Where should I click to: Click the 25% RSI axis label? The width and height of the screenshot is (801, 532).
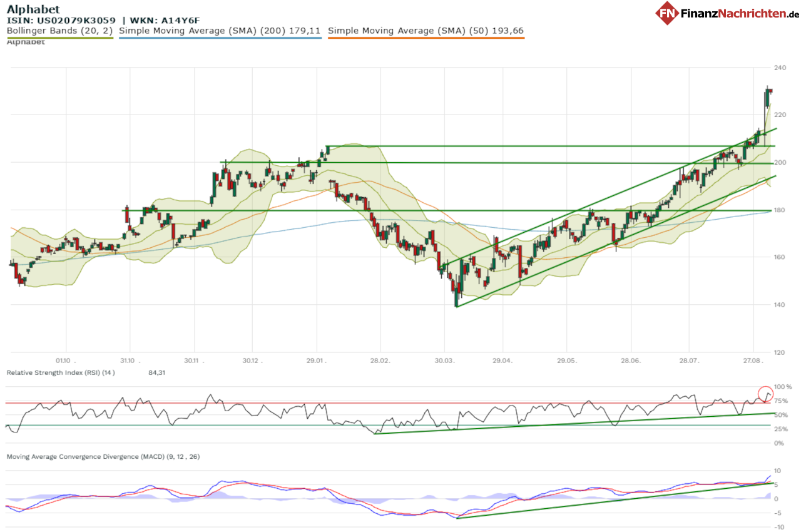782,429
